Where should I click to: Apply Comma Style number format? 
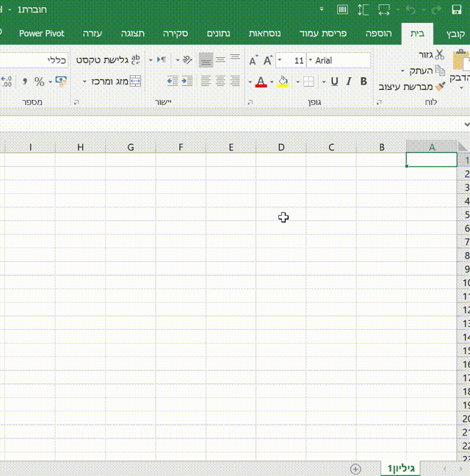(25, 82)
